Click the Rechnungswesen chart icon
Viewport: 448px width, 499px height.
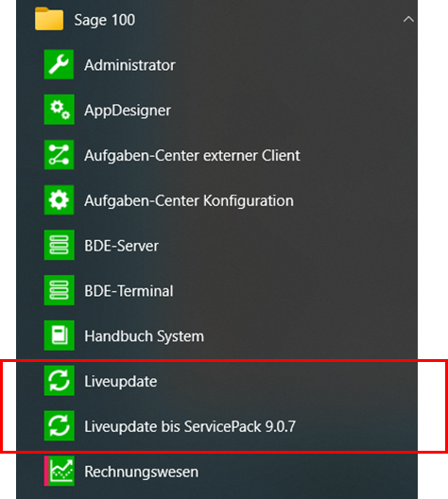pyautogui.click(x=59, y=471)
